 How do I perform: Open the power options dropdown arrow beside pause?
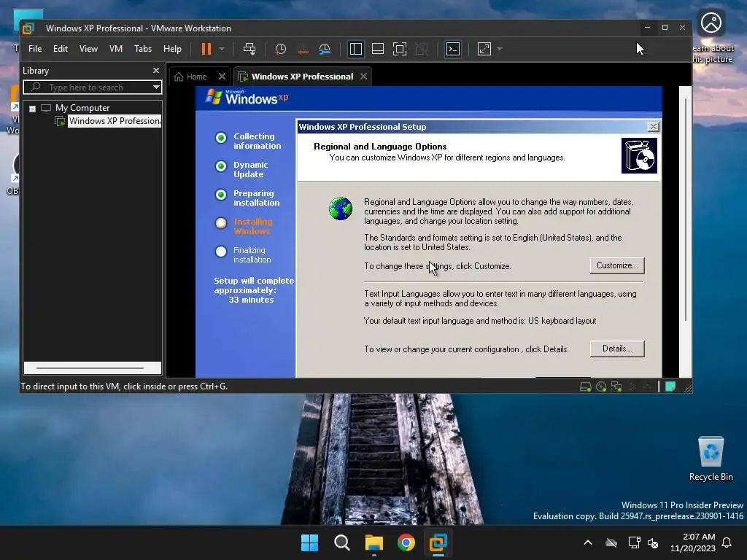pos(222,49)
